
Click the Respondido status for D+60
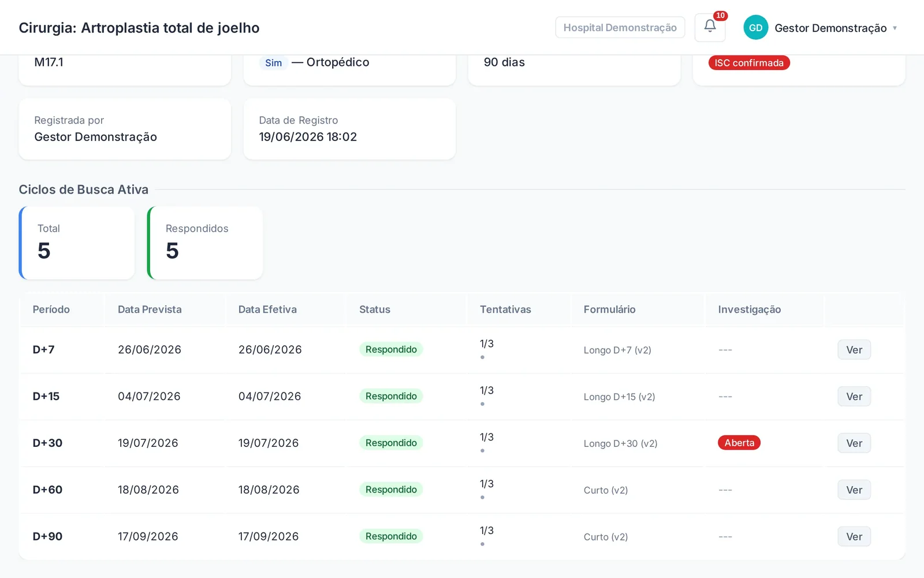point(391,490)
